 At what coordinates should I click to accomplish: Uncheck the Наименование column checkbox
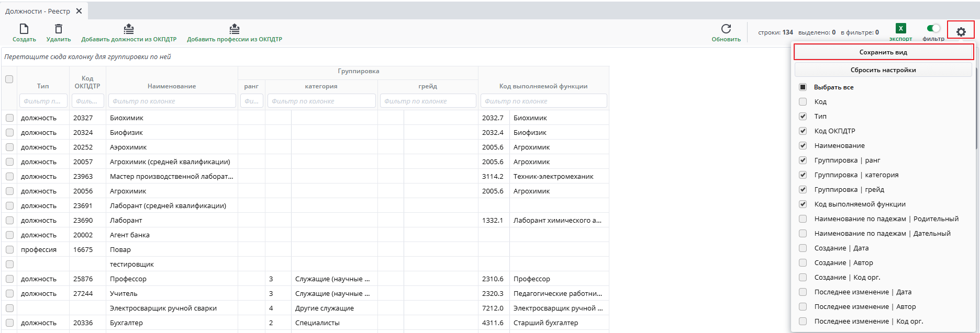point(803,146)
